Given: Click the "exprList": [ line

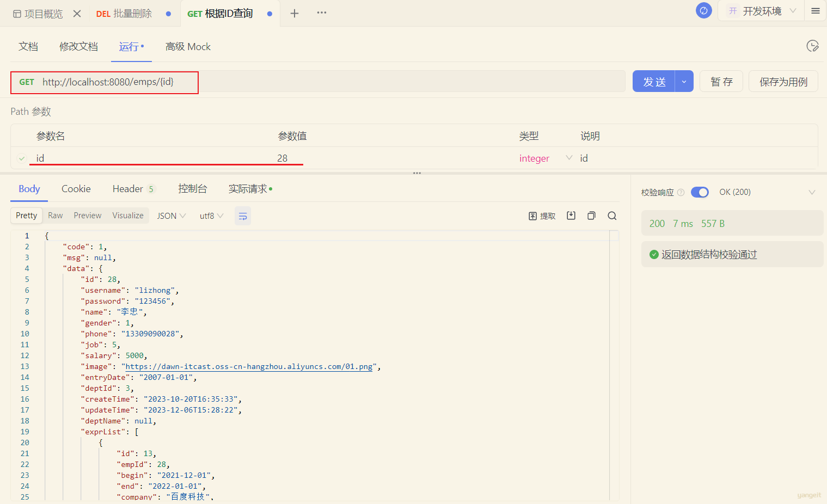Looking at the screenshot, I should point(109,432).
